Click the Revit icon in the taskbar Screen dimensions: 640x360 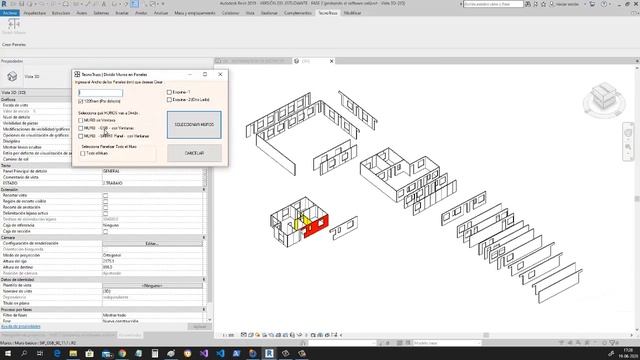(x=269, y=353)
